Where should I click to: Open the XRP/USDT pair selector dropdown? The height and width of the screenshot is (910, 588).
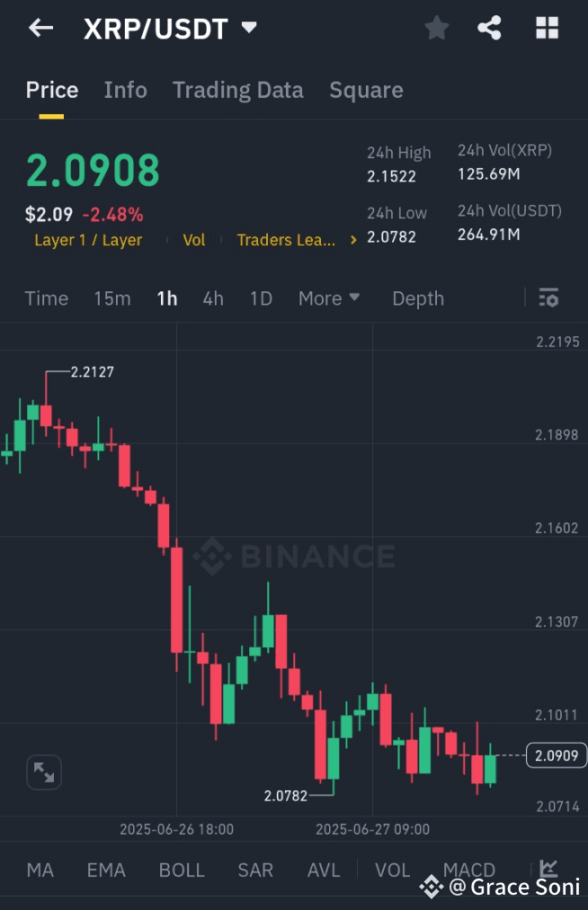point(172,28)
